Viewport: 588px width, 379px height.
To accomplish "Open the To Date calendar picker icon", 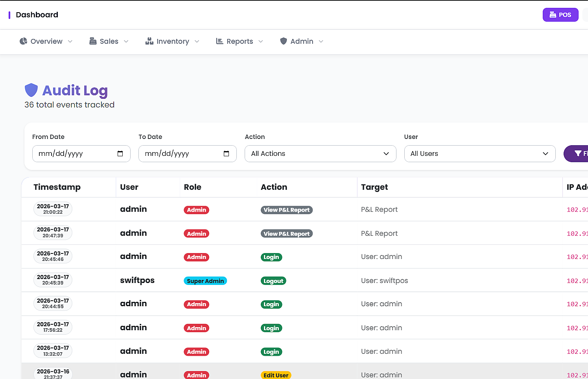I will tap(226, 153).
